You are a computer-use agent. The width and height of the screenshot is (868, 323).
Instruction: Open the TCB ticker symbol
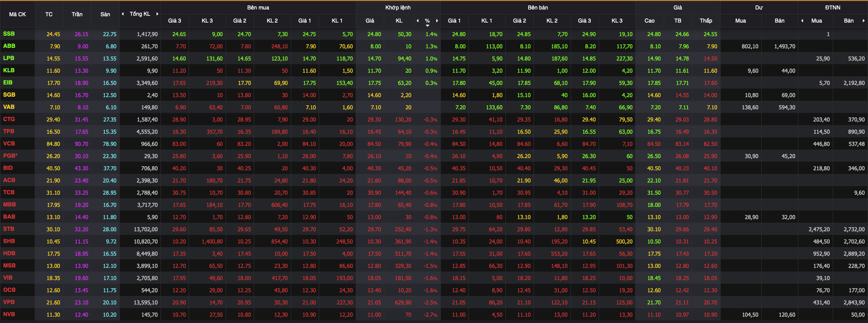click(x=9, y=192)
